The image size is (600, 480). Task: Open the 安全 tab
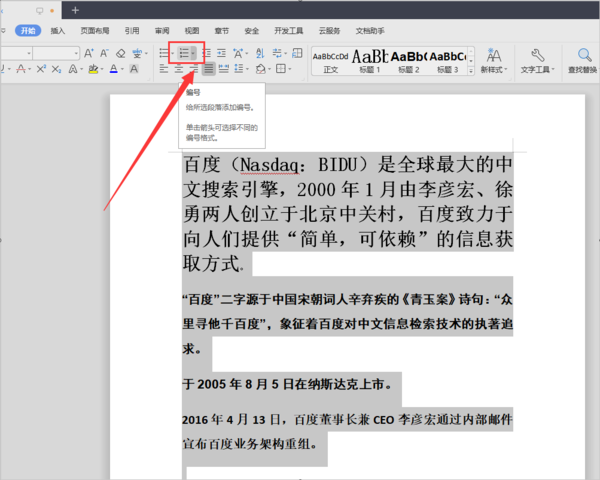pyautogui.click(x=252, y=31)
